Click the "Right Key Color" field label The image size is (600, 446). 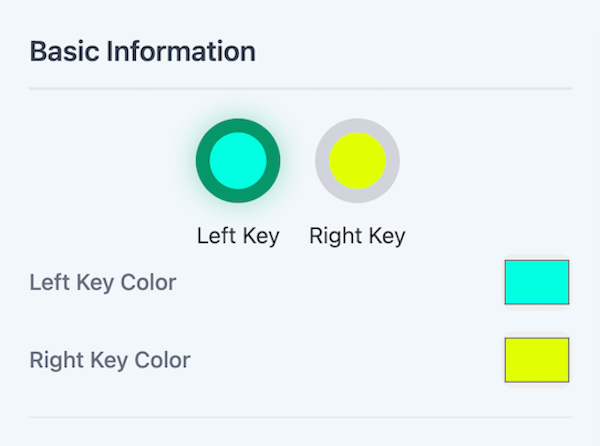pos(110,360)
